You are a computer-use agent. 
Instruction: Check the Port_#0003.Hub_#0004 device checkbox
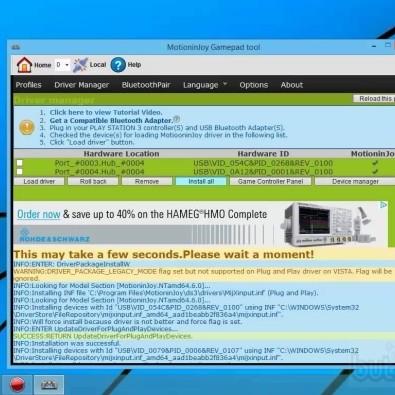click(20, 163)
